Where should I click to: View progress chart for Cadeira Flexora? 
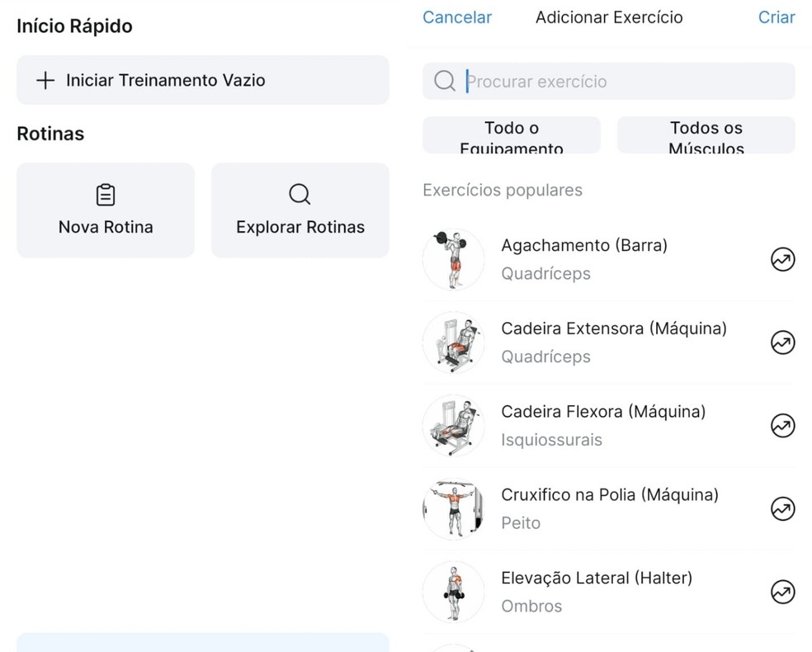[782, 426]
